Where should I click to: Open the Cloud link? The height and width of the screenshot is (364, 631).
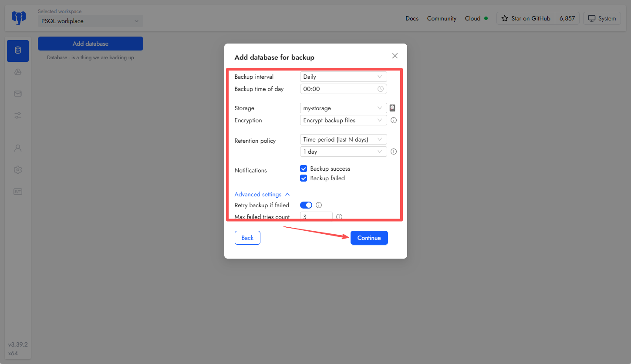472,18
